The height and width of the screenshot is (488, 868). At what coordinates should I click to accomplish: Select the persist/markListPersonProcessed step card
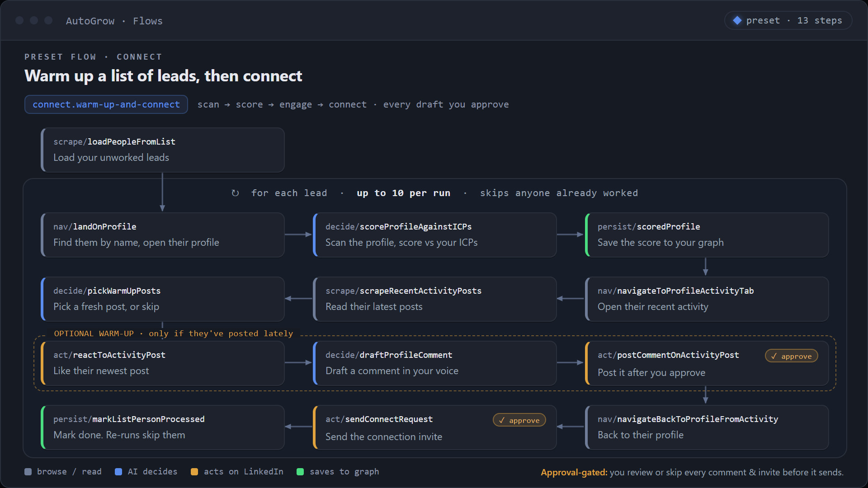(163, 427)
